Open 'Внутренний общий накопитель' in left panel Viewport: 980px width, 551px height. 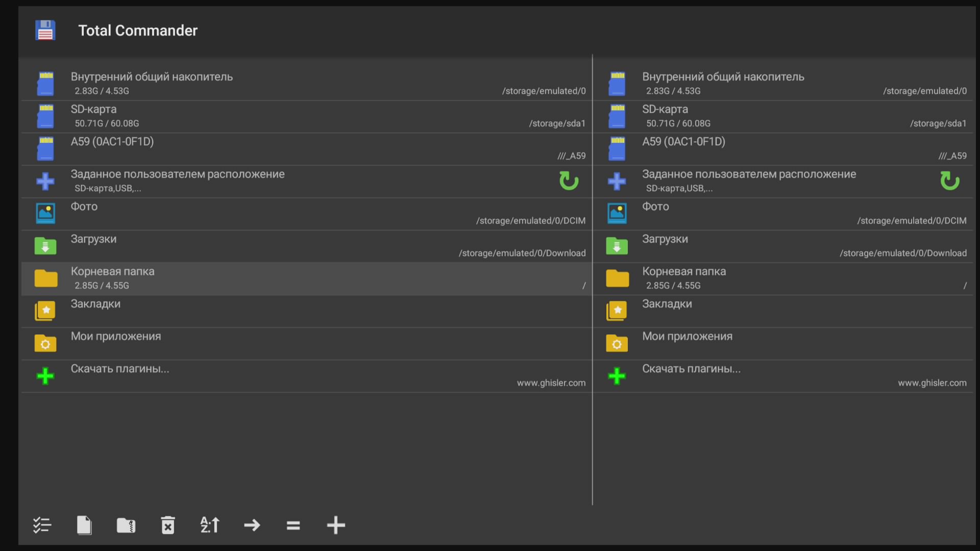[152, 77]
